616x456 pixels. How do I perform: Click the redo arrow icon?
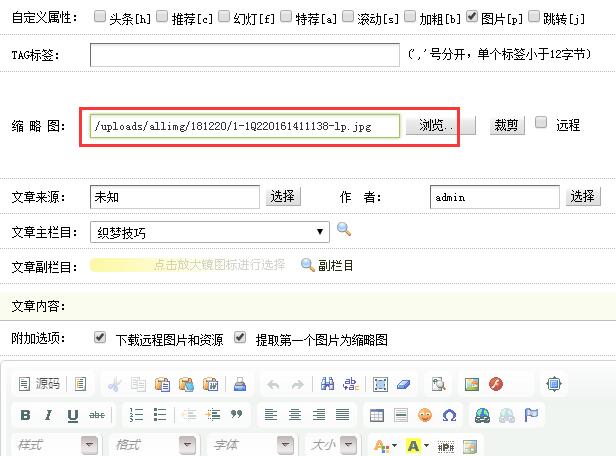click(297, 385)
